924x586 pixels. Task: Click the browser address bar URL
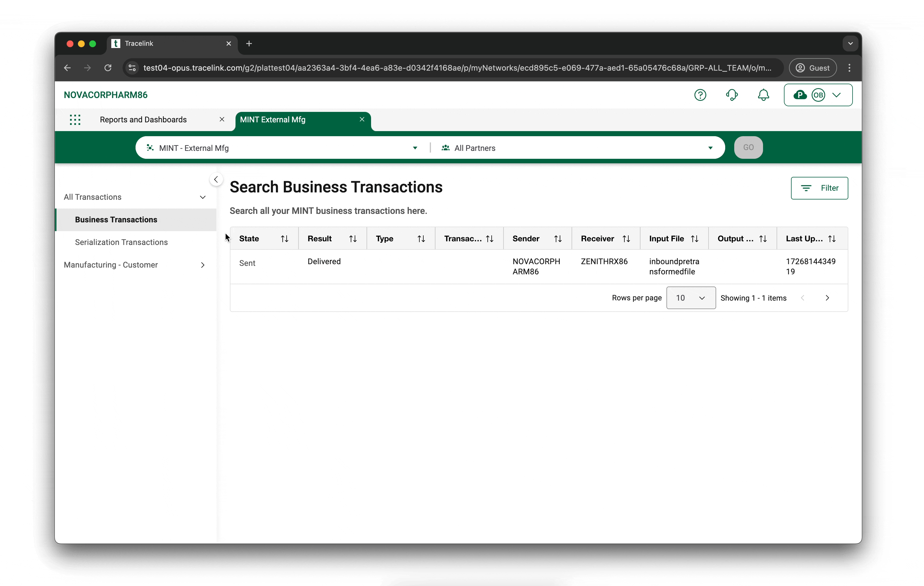click(x=457, y=68)
